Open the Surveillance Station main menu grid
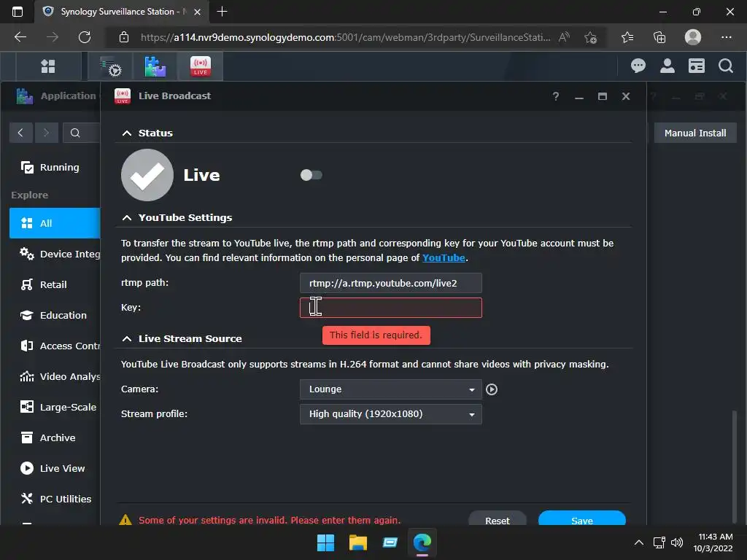 (48, 66)
